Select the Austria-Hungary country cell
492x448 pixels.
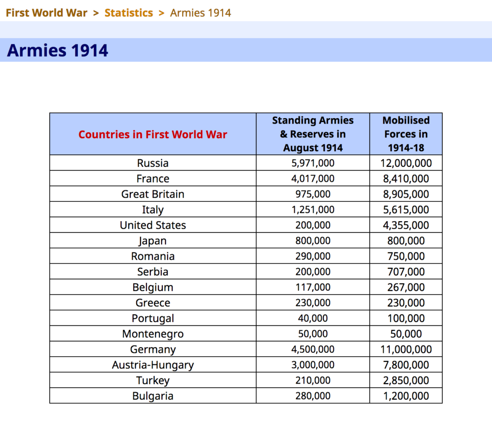[153, 365]
